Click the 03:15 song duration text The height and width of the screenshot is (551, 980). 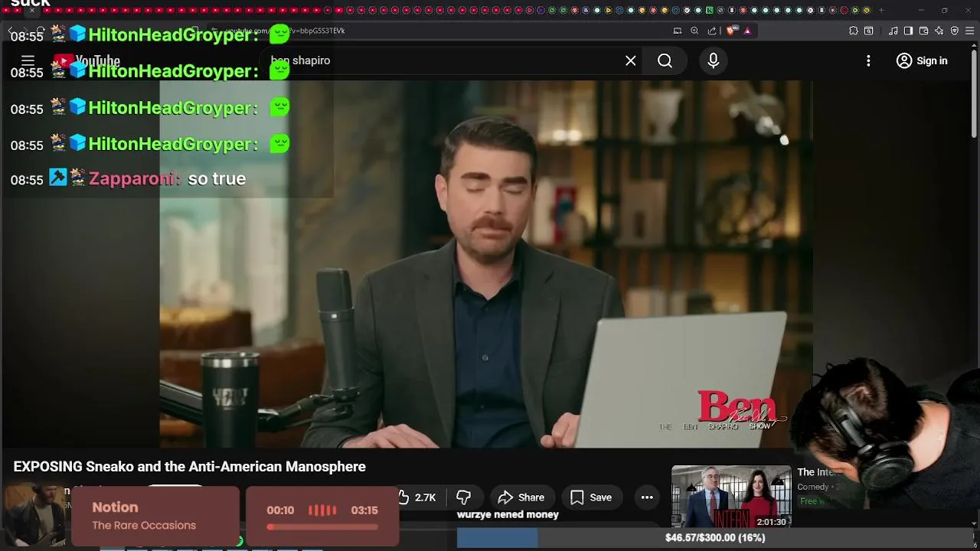(x=364, y=510)
